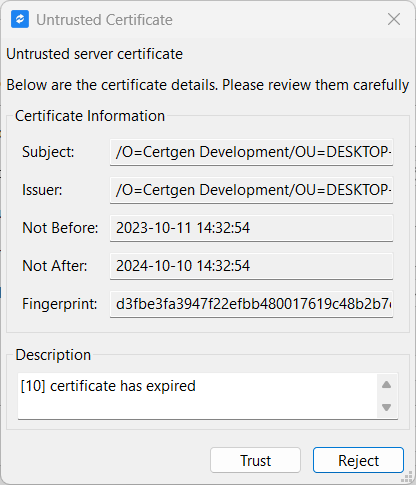Click the 'Fingerprint:' label

tap(60, 304)
